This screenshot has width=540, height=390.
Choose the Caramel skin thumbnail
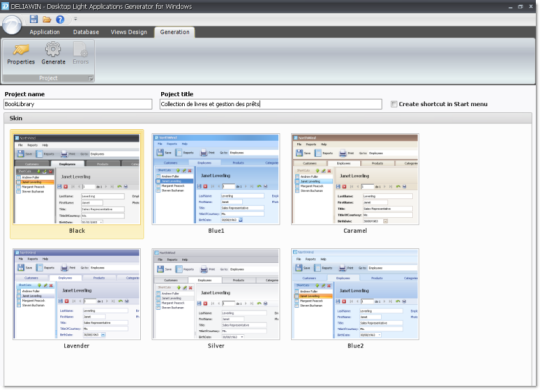pos(355,179)
